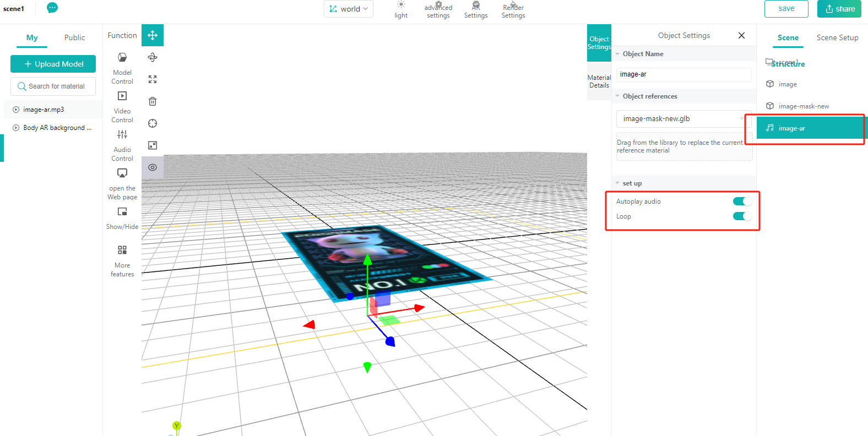Click the drag-to-replace reference material area
Image resolution: width=868 pixels, height=436 pixels.
684,146
